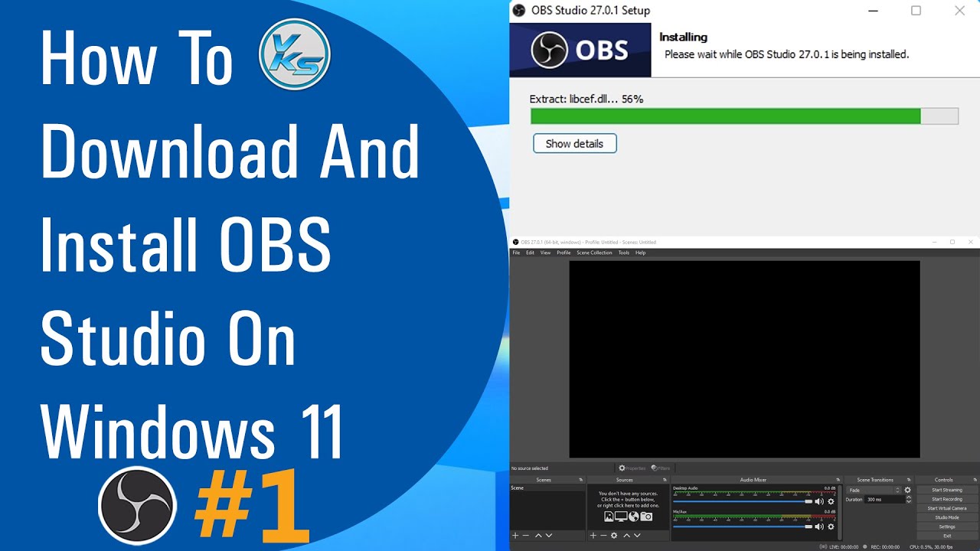
Task: Move source down in the Sources panel
Action: point(636,536)
